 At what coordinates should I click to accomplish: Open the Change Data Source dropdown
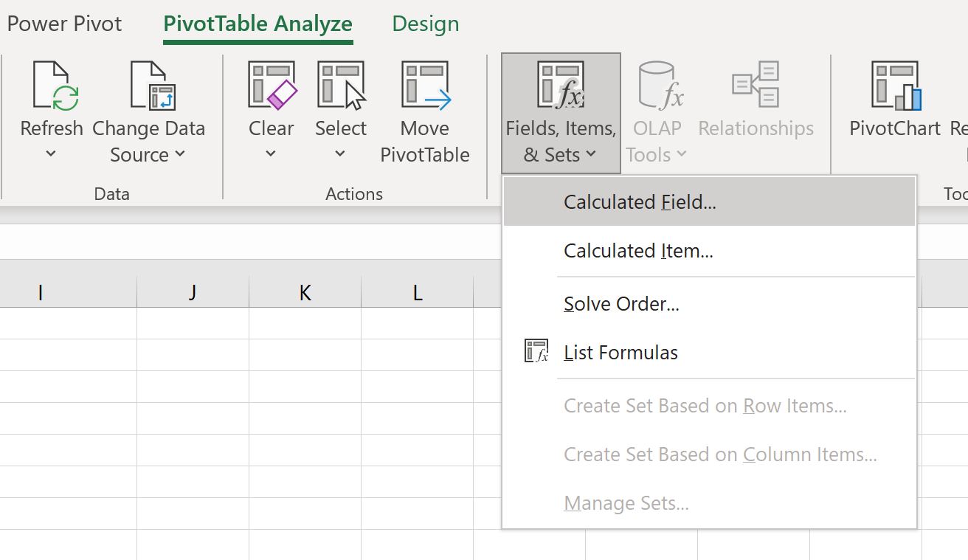click(x=180, y=156)
